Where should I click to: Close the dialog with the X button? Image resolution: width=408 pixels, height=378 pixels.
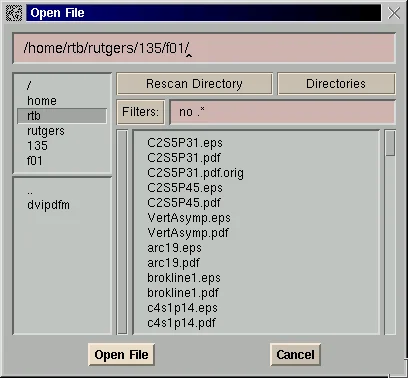coord(394,13)
